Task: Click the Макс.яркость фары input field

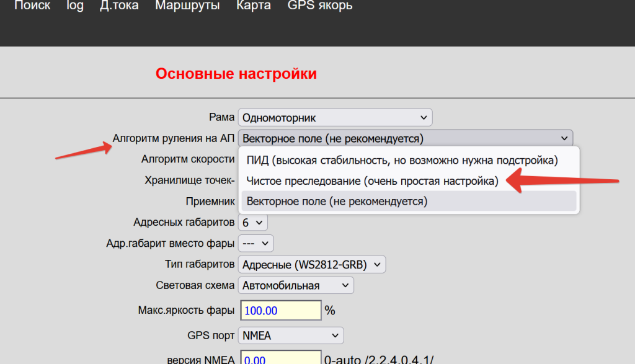Action: tap(280, 310)
